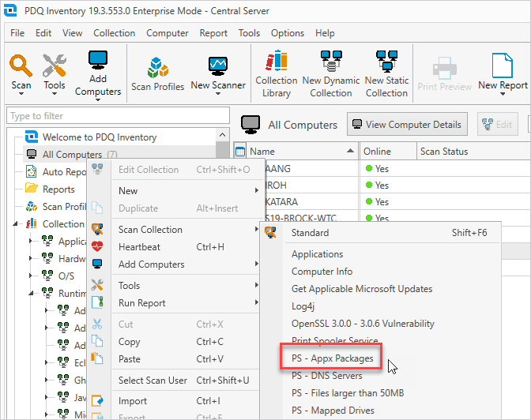The image size is (531, 420).
Task: Open the File menu
Action: 17,33
